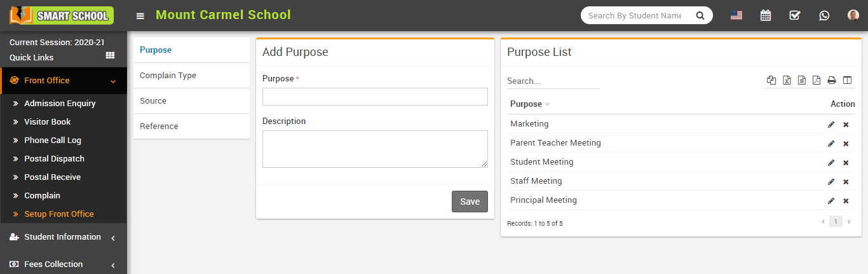The width and height of the screenshot is (868, 274).
Task: Toggle the sidebar hamburger menu
Action: coord(140,16)
